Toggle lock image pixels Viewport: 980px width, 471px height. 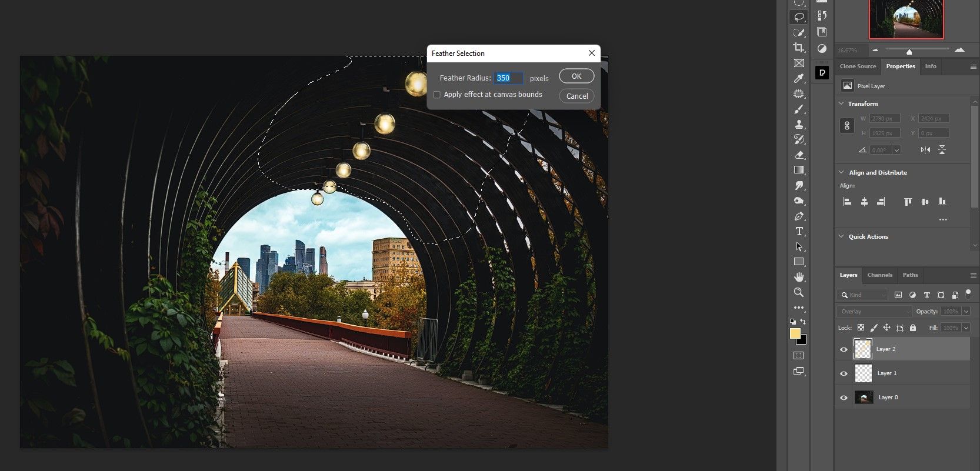point(874,328)
